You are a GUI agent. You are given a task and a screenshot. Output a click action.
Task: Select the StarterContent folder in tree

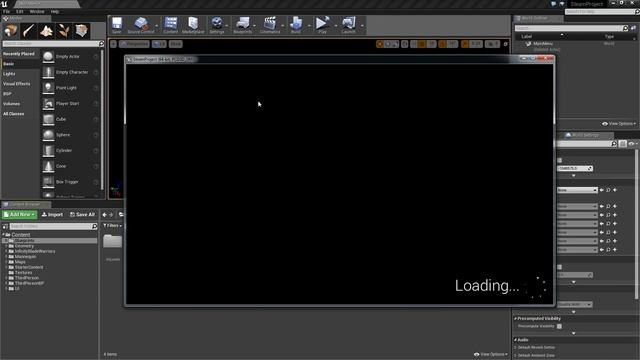29,267
